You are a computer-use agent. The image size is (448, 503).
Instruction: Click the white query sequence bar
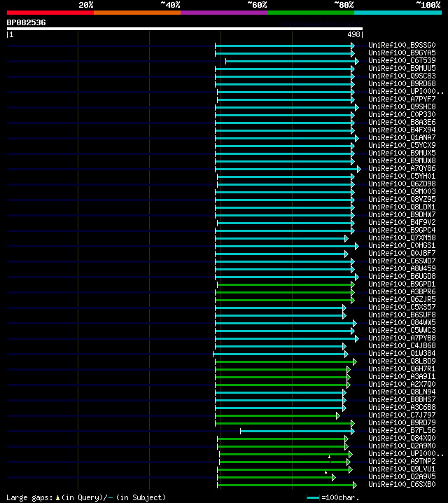pos(185,29)
